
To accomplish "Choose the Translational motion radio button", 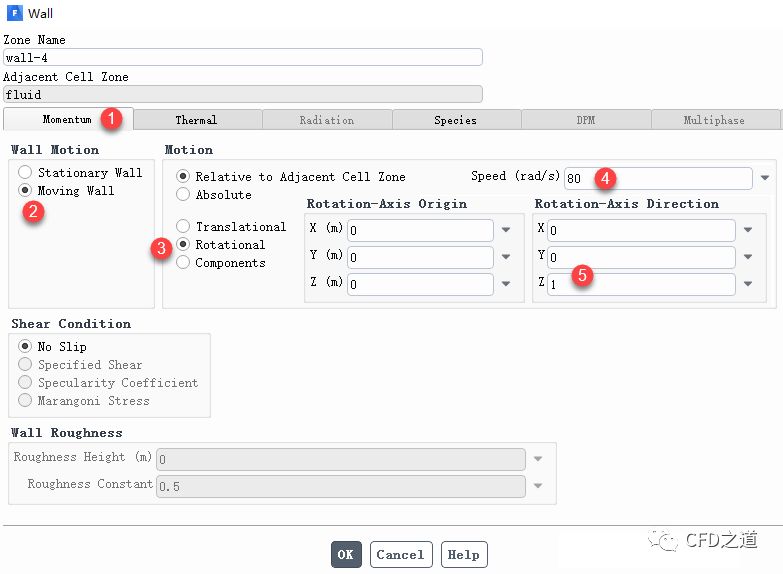I will tap(183, 227).
